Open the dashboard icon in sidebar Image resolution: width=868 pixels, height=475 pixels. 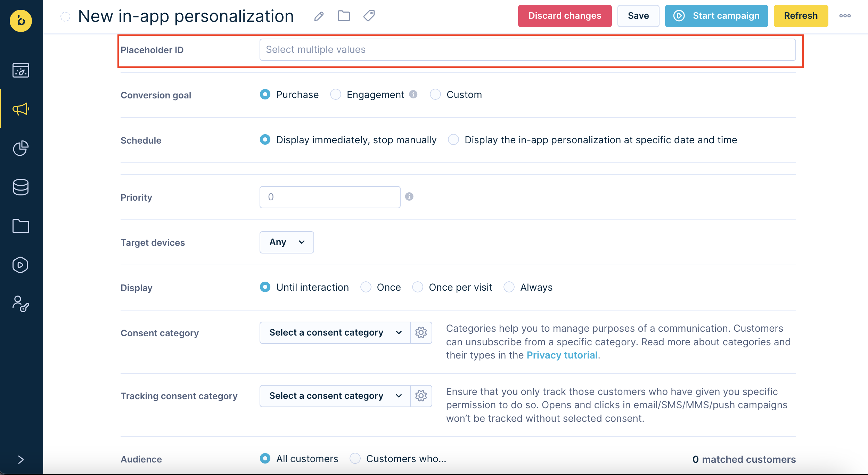(x=21, y=70)
